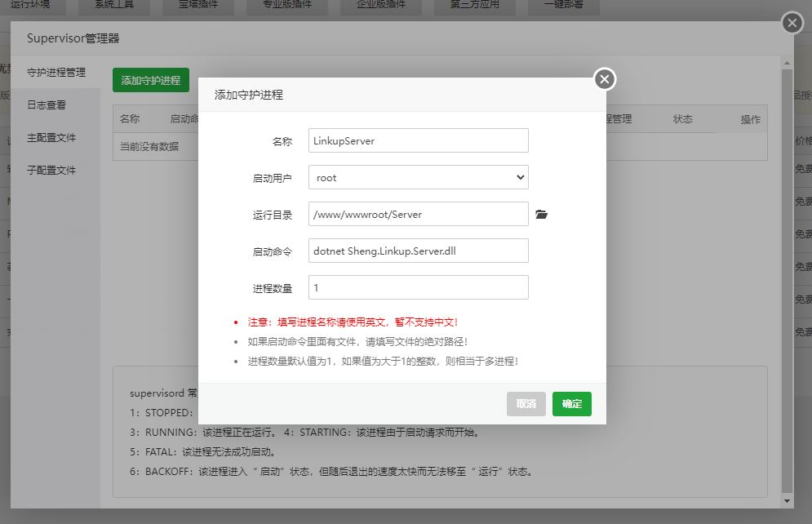
Task: Confirm with the 确定 button
Action: [571, 404]
